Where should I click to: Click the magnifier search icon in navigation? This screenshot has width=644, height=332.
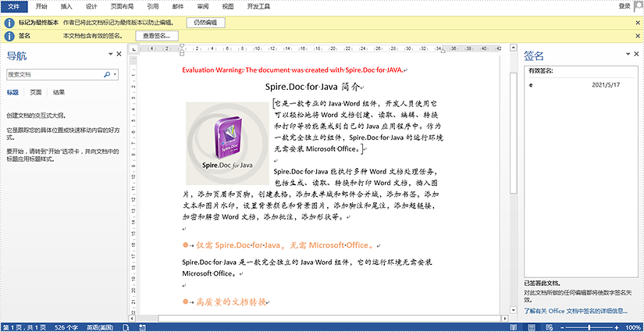(x=107, y=74)
